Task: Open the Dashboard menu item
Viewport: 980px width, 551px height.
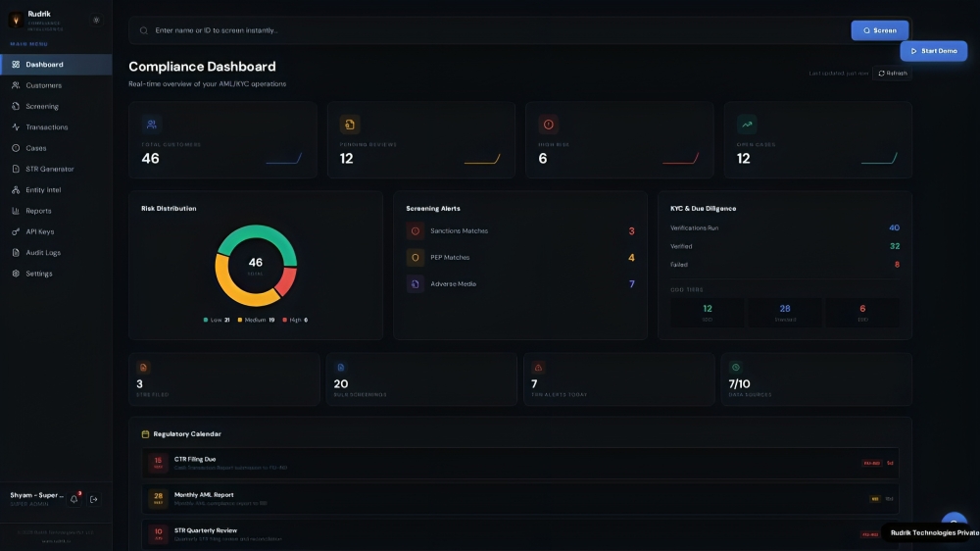Action: (x=56, y=65)
